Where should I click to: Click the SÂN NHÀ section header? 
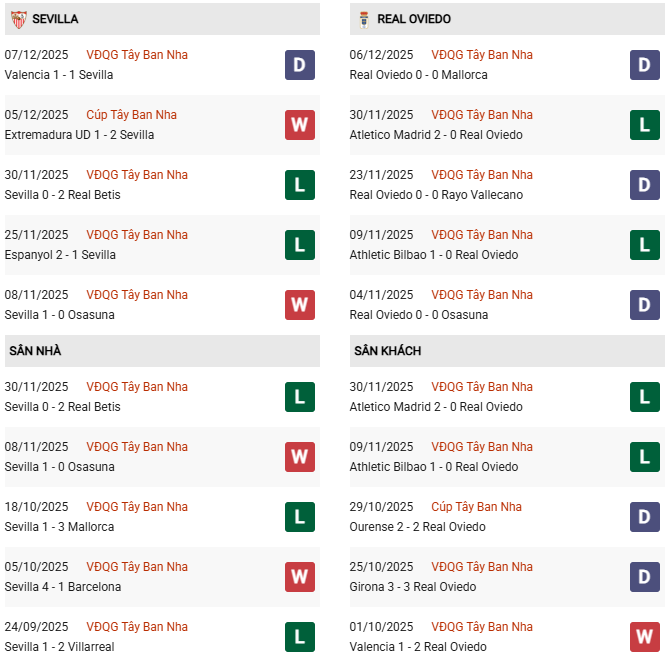click(x=35, y=351)
